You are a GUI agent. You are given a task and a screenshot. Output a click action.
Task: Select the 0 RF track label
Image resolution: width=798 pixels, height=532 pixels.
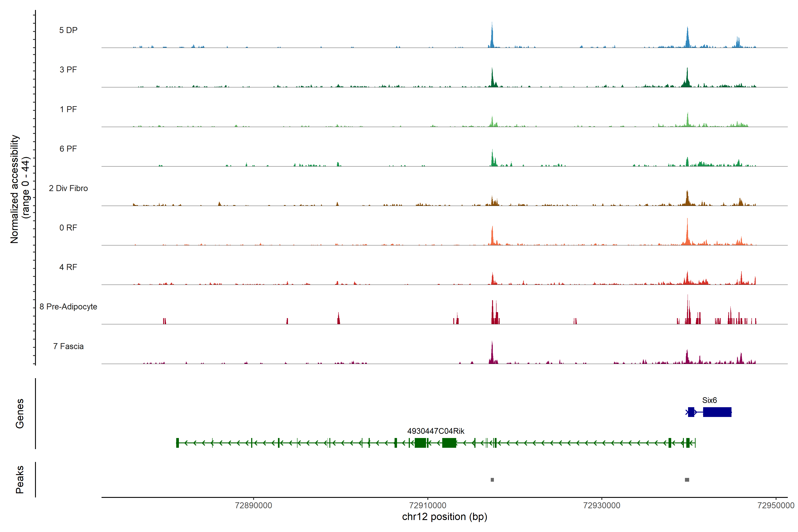[68, 228]
